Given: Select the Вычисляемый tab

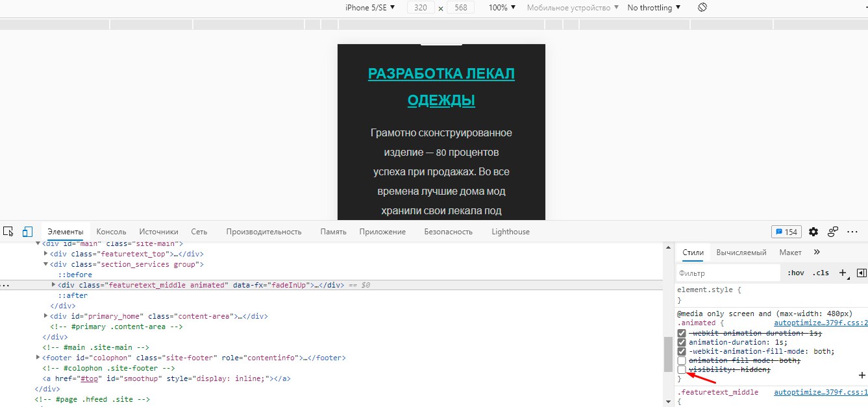Looking at the screenshot, I should point(741,253).
